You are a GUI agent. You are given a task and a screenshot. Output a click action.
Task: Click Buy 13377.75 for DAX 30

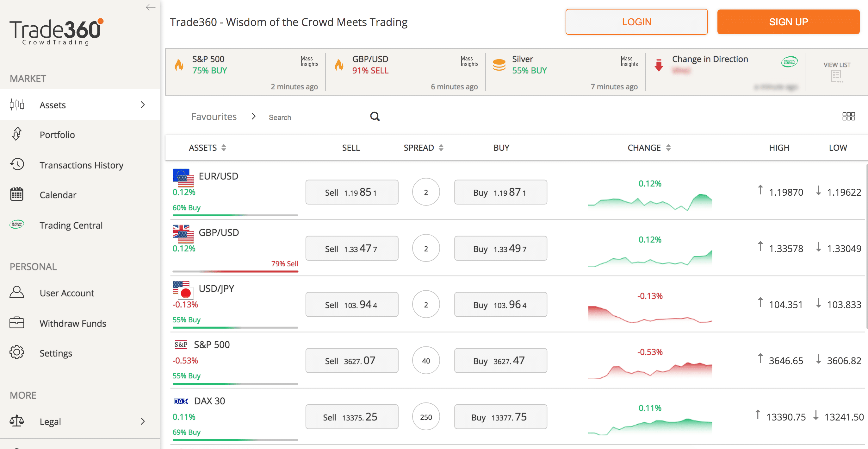pyautogui.click(x=500, y=417)
